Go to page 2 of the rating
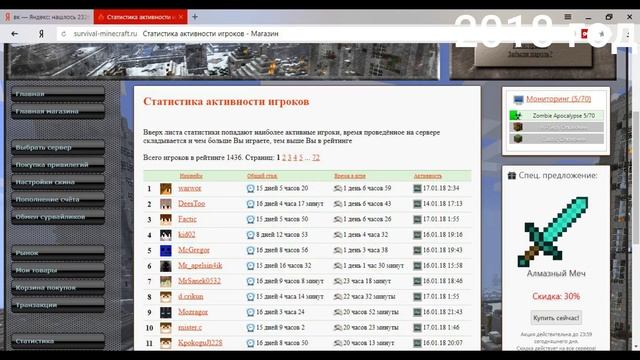The image size is (640, 360). pos(284,158)
